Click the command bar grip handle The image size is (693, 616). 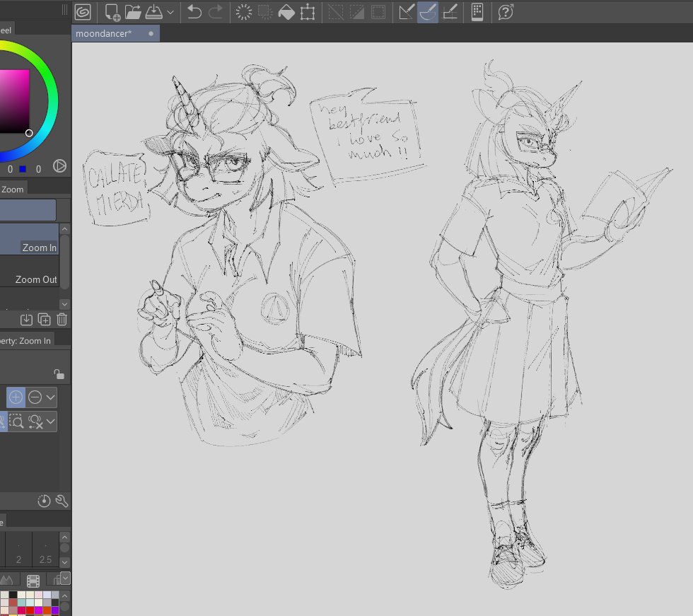(64, 10)
